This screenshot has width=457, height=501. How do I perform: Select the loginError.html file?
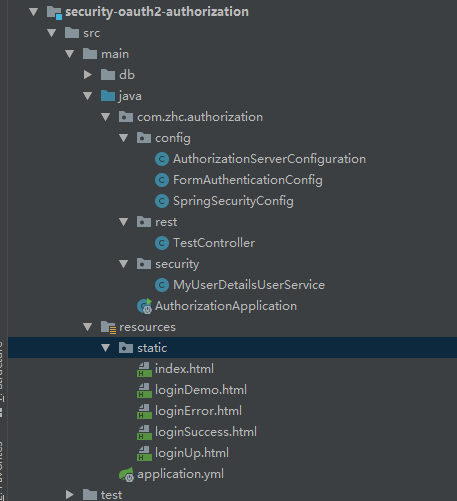pos(198,411)
